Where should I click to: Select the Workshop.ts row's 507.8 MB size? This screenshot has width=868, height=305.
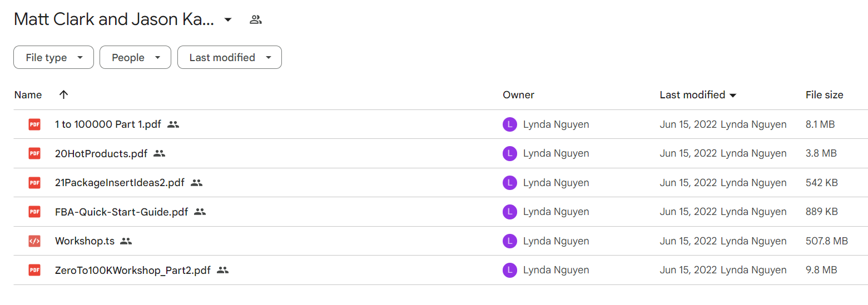(x=826, y=241)
